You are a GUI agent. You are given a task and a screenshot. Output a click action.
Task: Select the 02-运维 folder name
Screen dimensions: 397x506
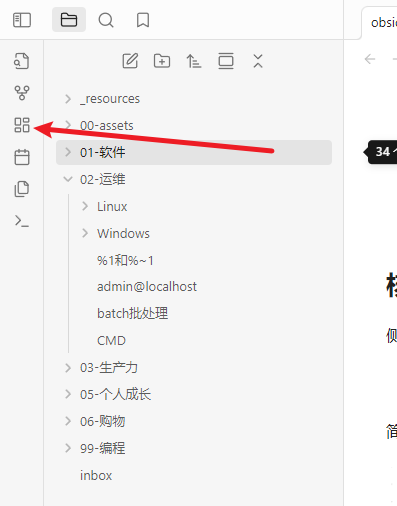click(103, 179)
